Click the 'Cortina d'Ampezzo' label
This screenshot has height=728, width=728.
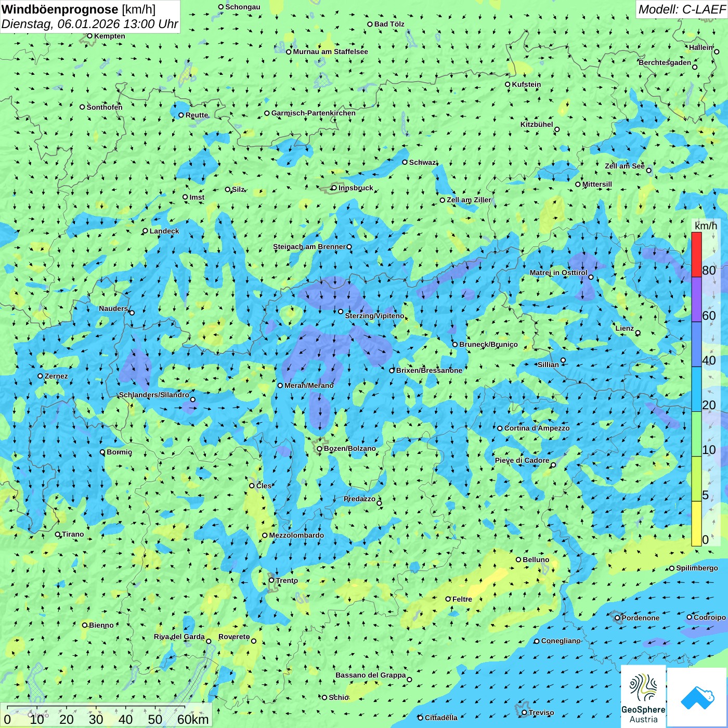(x=537, y=428)
